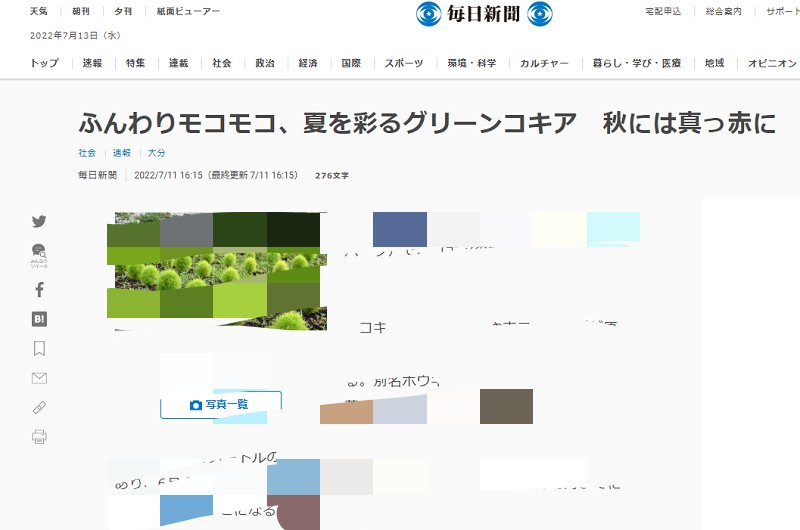Print article with printer icon
Screen dimensions: 800x530
pos(39,437)
